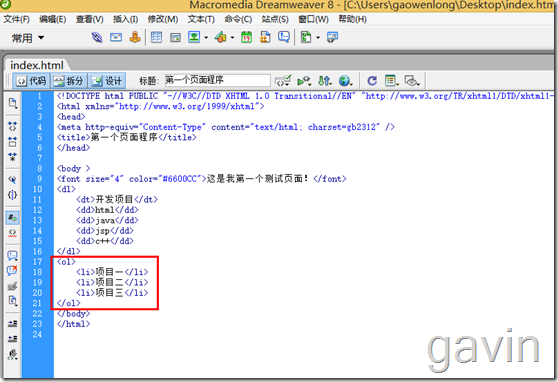Screen dimensions: 558x382
Task: Click the Server-Side Include icon
Action: (265, 37)
